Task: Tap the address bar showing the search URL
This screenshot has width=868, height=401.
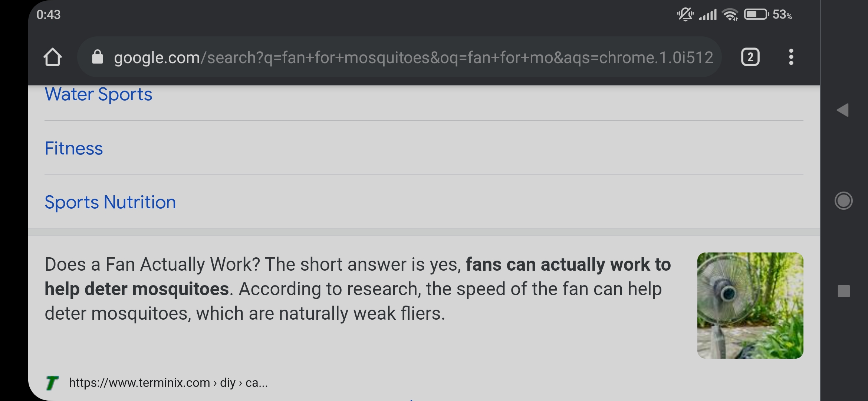Action: click(x=371, y=57)
